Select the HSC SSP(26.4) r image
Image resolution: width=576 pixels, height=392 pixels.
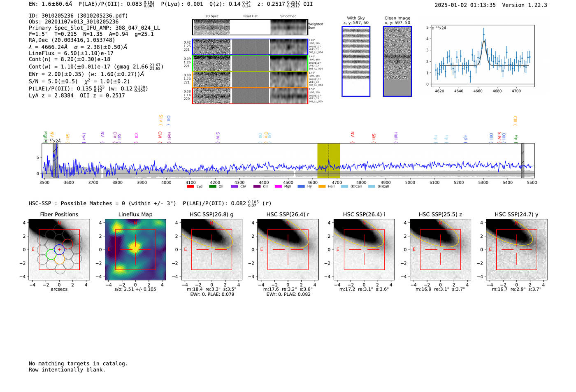point(288,250)
